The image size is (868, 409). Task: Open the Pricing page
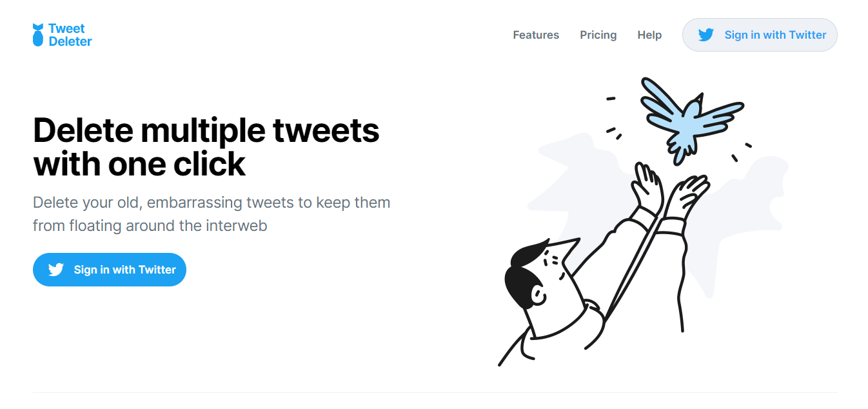click(x=598, y=35)
